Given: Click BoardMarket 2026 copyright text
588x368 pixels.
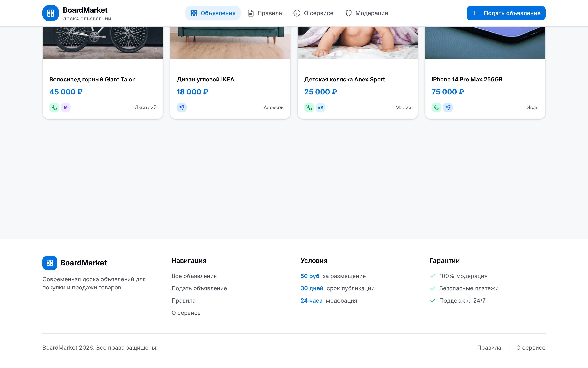Looking at the screenshot, I should [100, 348].
